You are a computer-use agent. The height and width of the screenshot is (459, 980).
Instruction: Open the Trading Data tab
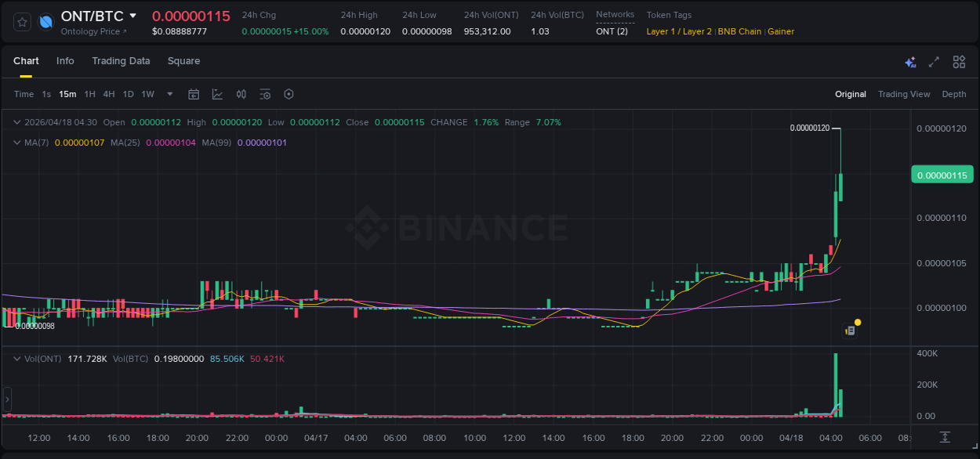click(x=121, y=61)
